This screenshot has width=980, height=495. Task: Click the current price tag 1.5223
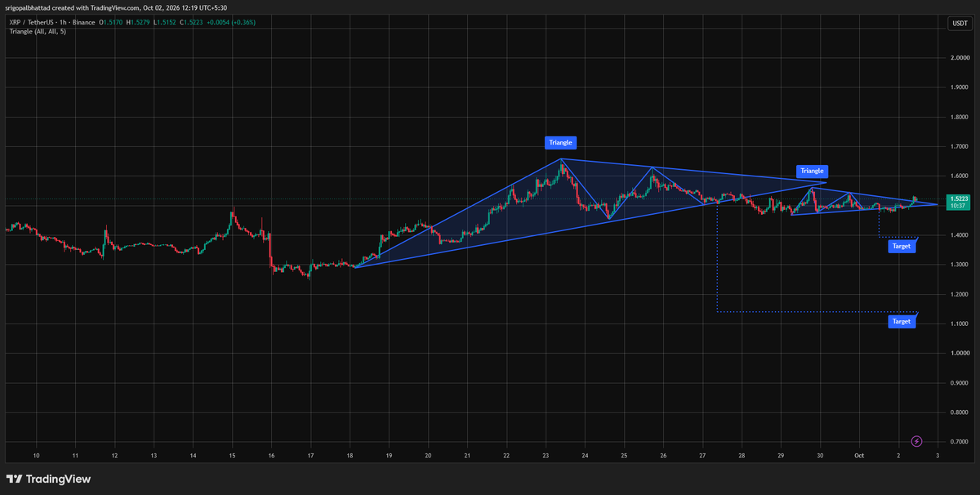click(x=959, y=202)
